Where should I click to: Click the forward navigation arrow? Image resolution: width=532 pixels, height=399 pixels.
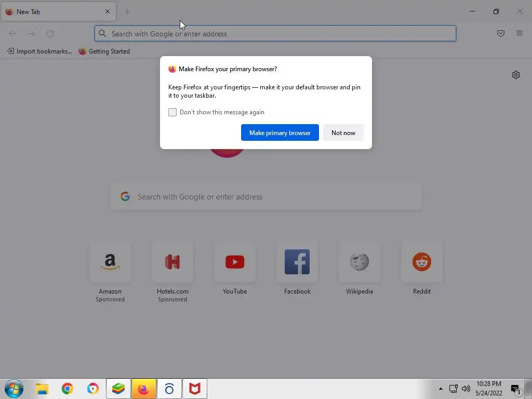tap(31, 34)
